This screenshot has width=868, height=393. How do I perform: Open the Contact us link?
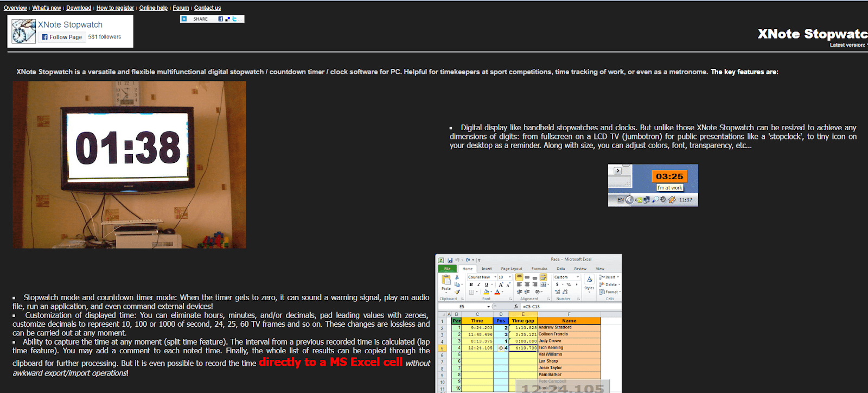point(208,8)
